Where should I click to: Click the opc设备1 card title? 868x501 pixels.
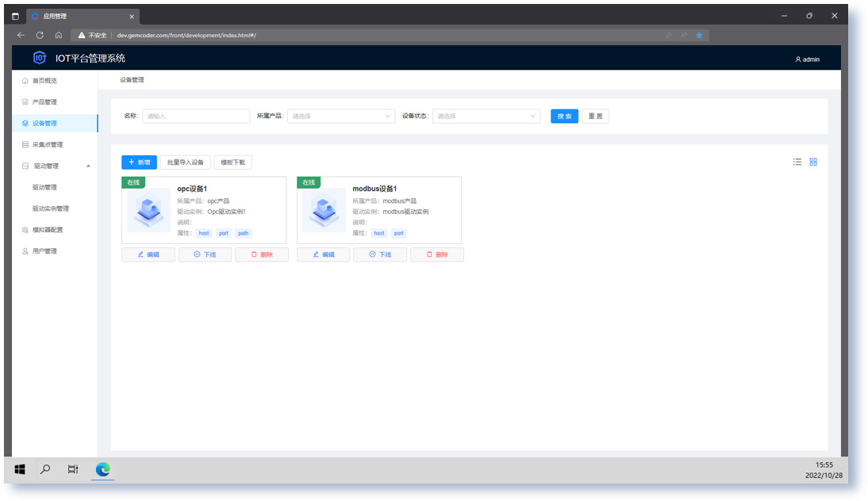pyautogui.click(x=192, y=189)
